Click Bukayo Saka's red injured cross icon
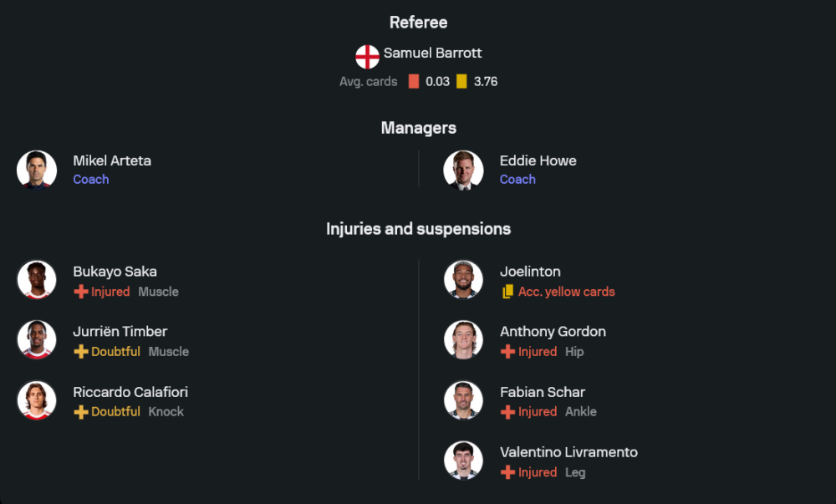This screenshot has width=836, height=504. (x=81, y=292)
